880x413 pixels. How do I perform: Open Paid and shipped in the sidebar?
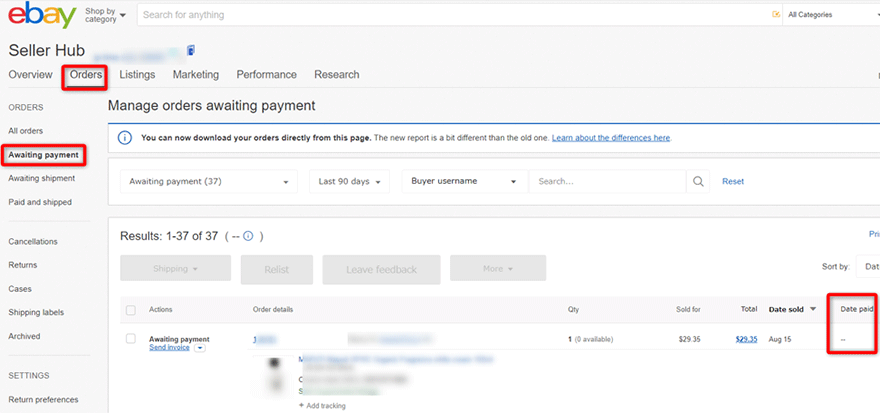click(40, 202)
